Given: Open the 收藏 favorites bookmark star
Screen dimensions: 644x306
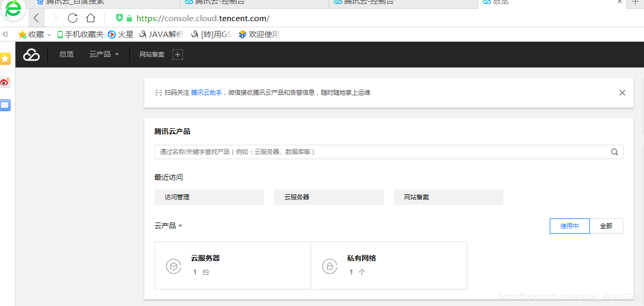Looking at the screenshot, I should pos(22,35).
